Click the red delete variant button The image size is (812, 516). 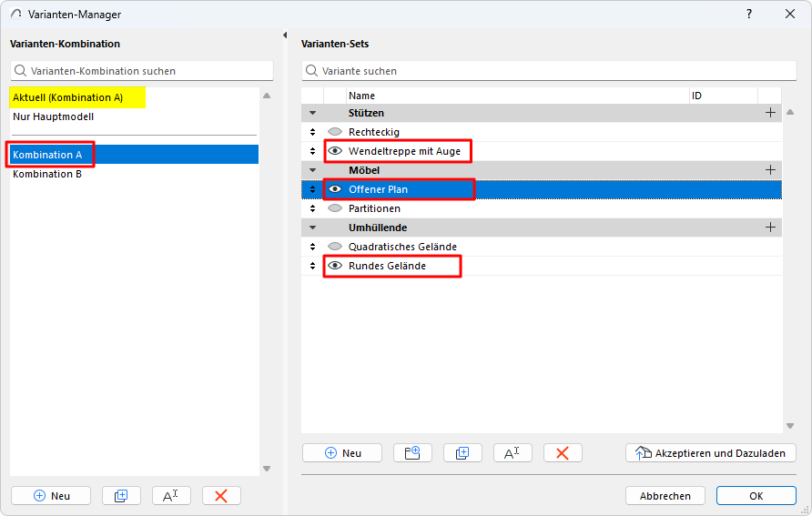pyautogui.click(x=563, y=453)
